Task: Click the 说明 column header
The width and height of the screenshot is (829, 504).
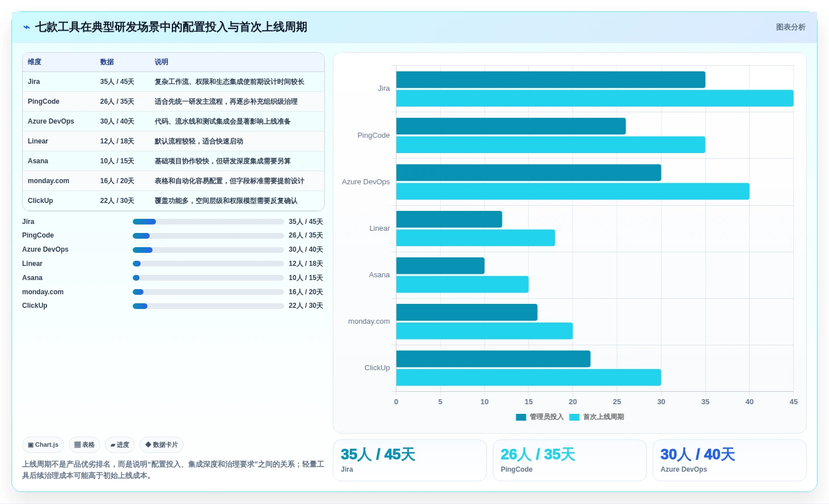Action: pos(162,62)
